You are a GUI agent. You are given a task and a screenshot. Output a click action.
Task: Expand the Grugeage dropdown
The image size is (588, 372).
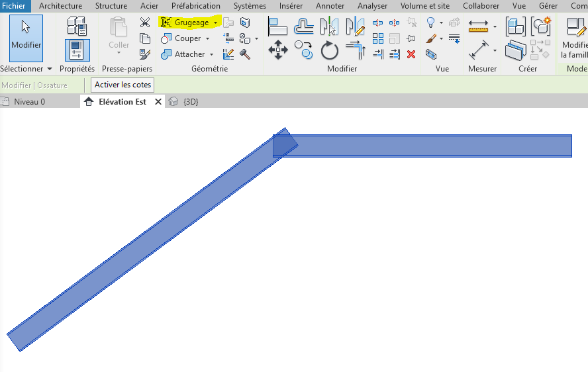pyautogui.click(x=215, y=23)
